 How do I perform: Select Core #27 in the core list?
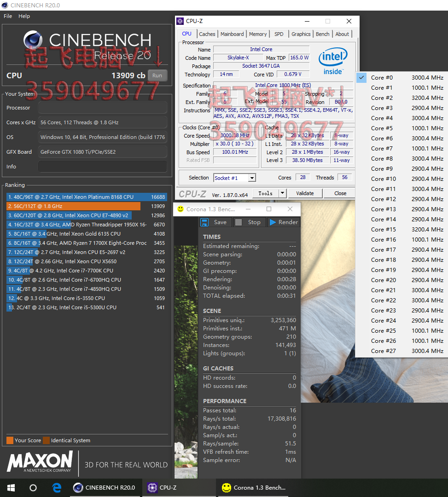click(x=401, y=351)
